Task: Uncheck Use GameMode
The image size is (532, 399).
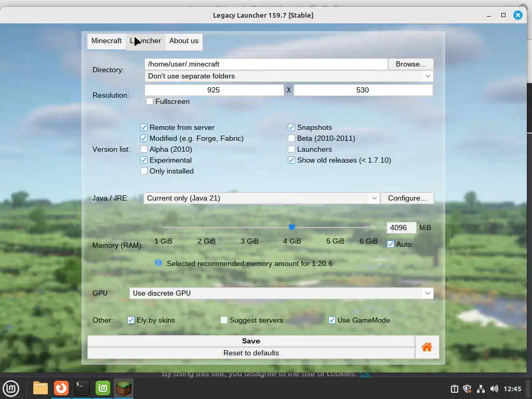Action: coord(332,320)
